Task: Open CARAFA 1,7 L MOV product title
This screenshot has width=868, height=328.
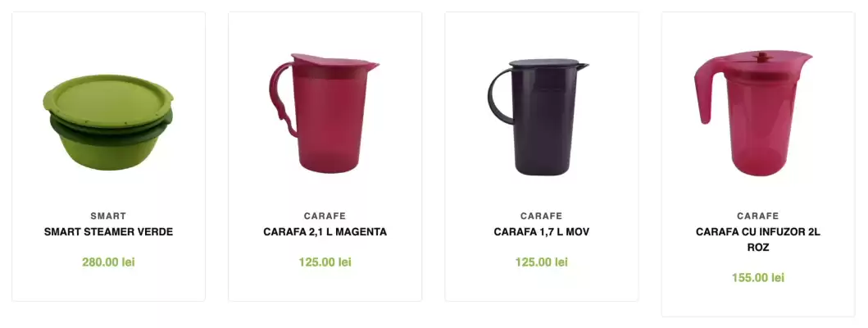Action: [542, 232]
